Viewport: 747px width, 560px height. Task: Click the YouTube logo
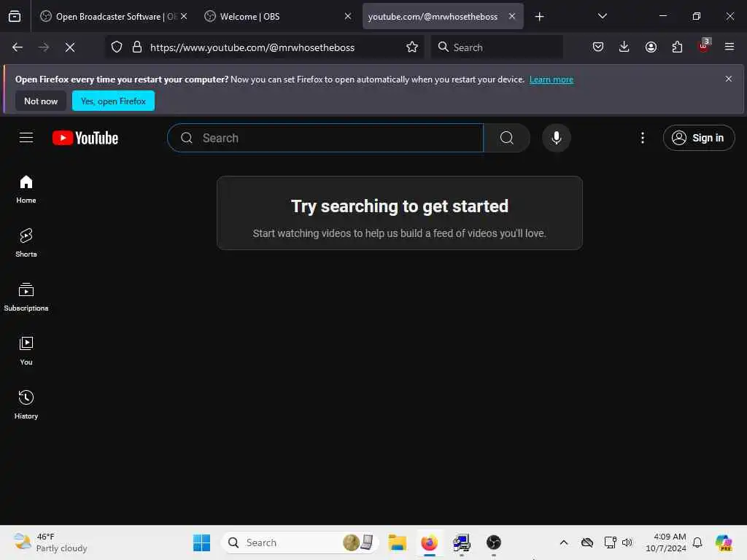(85, 138)
